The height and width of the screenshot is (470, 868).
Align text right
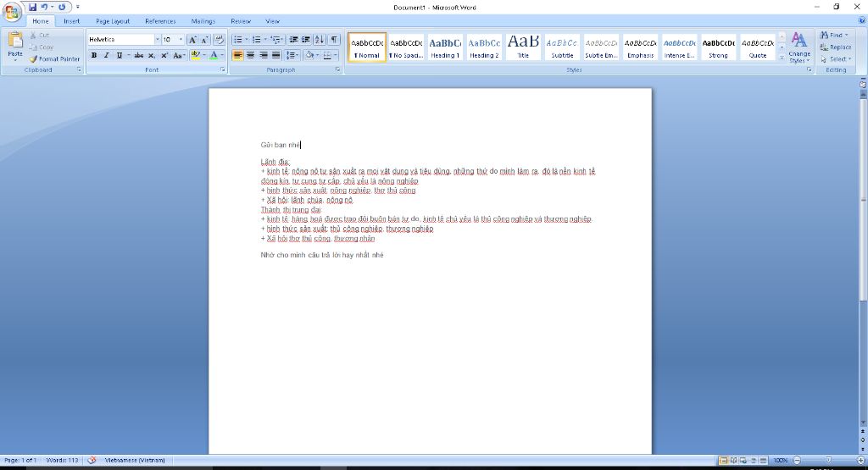coord(264,55)
